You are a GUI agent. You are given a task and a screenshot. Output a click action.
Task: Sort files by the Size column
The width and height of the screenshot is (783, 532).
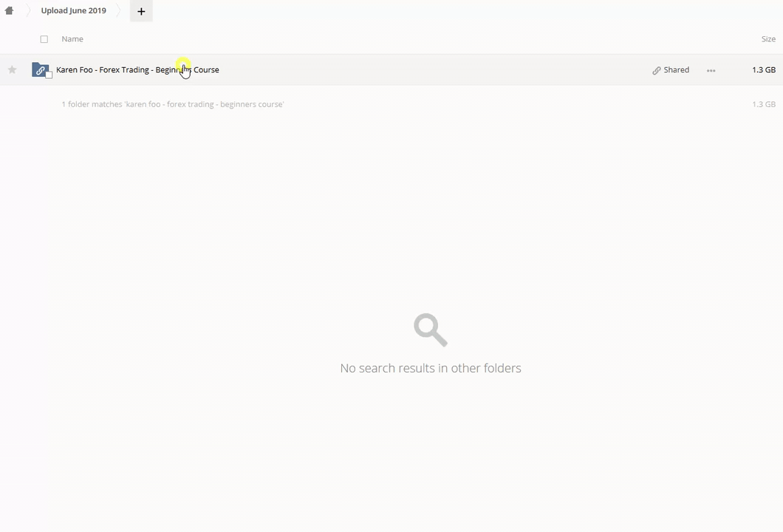coord(767,39)
